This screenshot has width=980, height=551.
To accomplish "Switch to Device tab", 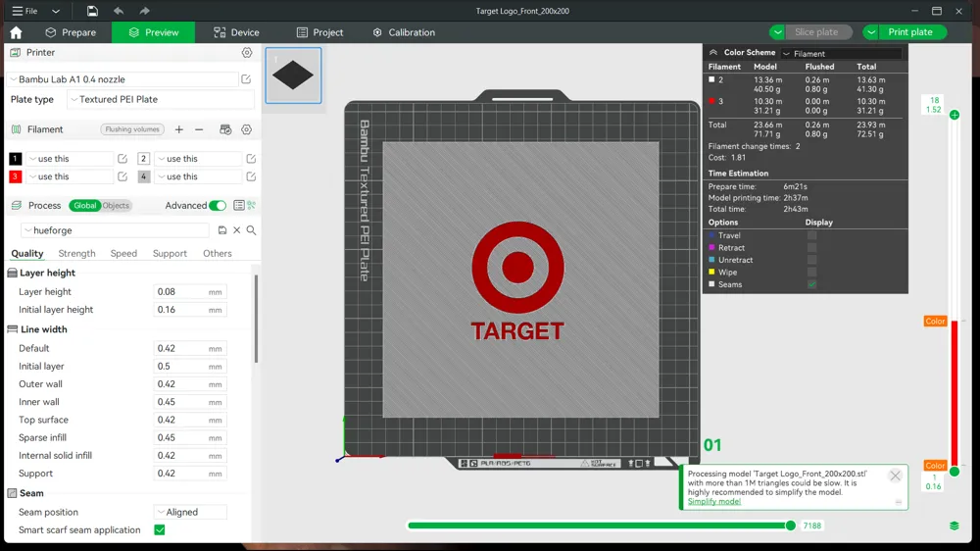I will pyautogui.click(x=236, y=32).
